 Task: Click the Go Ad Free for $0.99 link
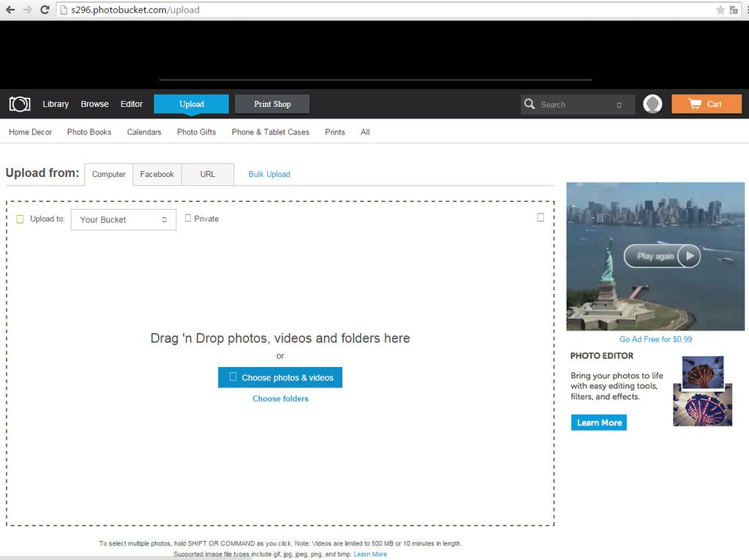click(x=655, y=339)
